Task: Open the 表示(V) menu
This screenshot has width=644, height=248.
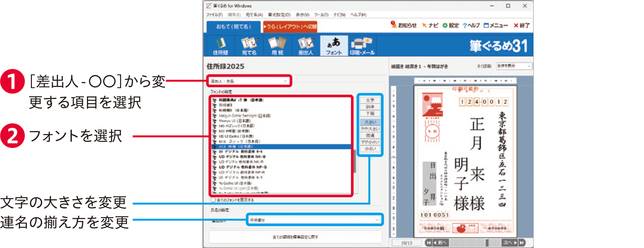Action: click(x=302, y=15)
